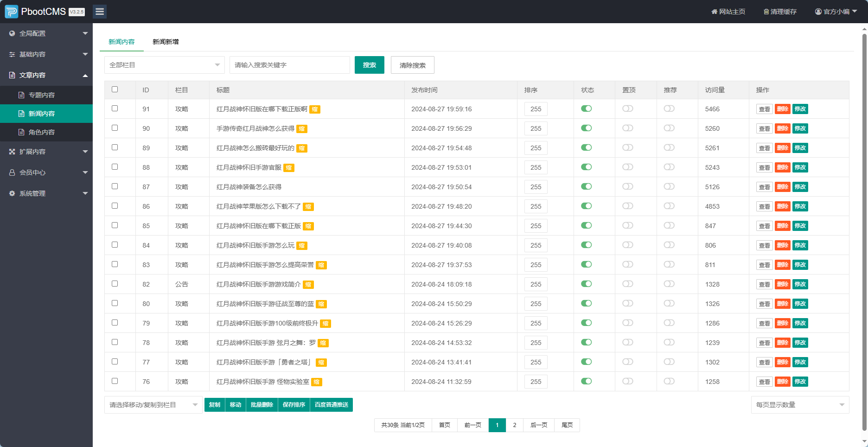Image resolution: width=868 pixels, height=447 pixels.
Task: Click the 缩 badge on row 77
Action: tap(321, 363)
